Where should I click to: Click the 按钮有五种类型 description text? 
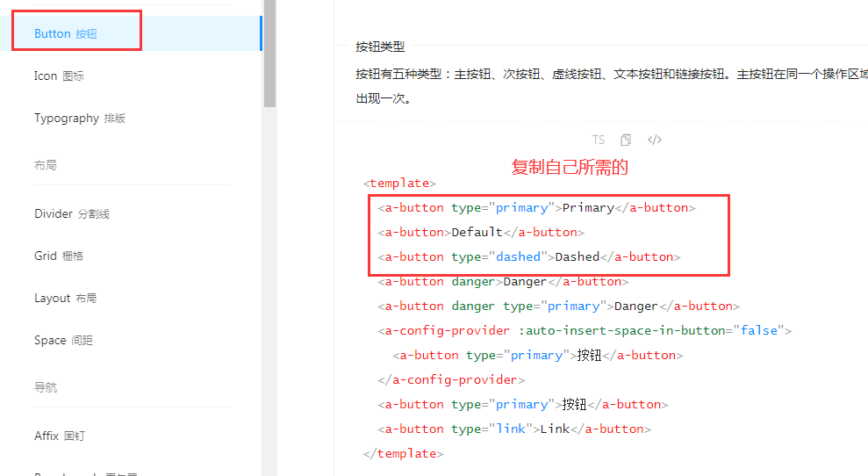(611, 86)
